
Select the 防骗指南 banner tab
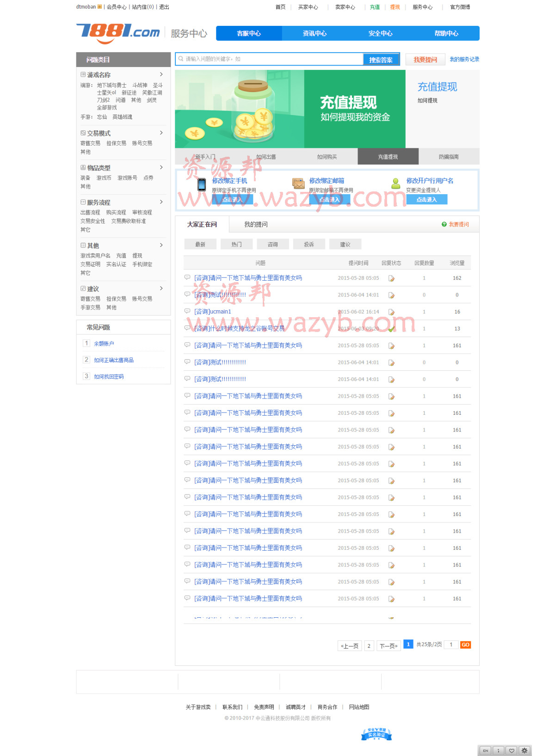point(449,157)
